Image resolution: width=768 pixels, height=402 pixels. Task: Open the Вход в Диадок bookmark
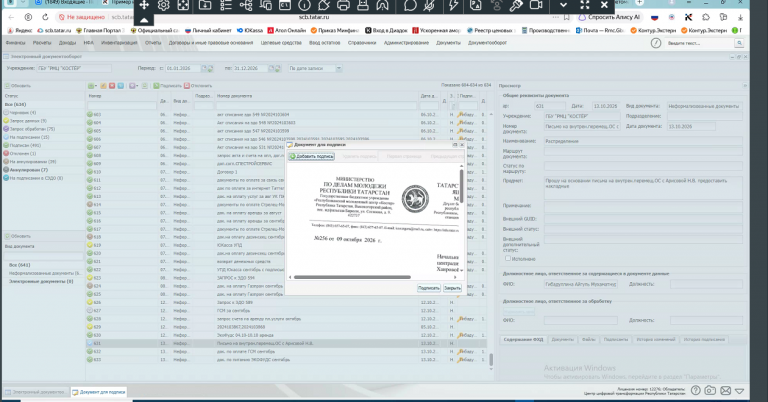tap(386, 30)
